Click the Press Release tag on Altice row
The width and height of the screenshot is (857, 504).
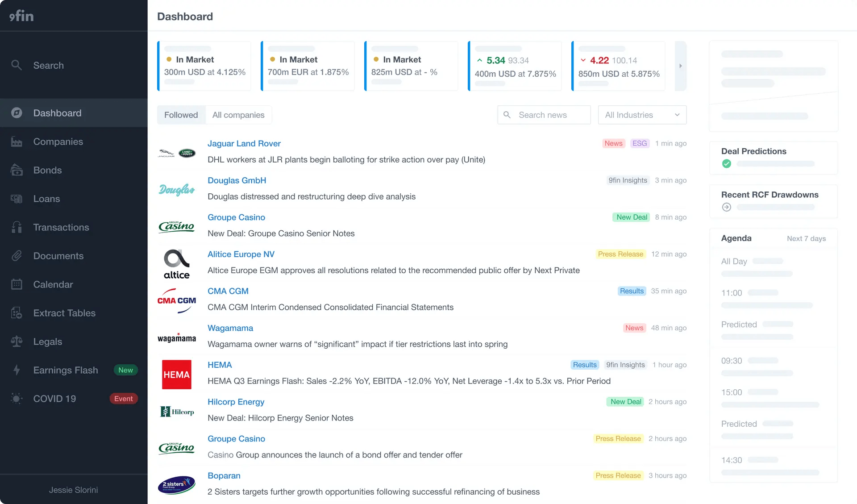click(x=620, y=254)
